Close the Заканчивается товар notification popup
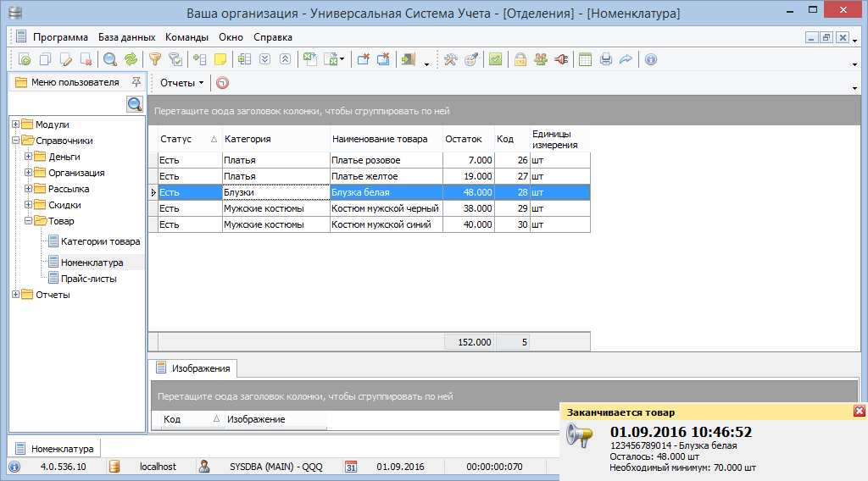Screen dimensions: 868x481 pyautogui.click(x=859, y=412)
